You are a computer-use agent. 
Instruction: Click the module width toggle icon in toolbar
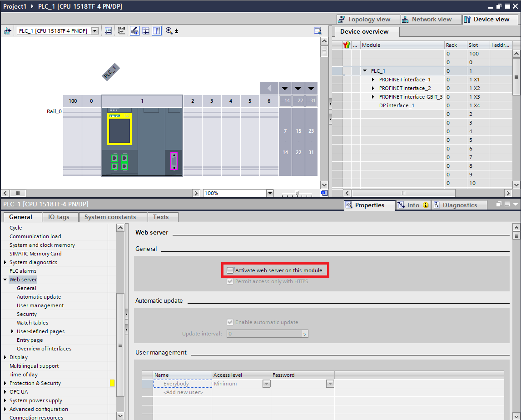pos(108,31)
